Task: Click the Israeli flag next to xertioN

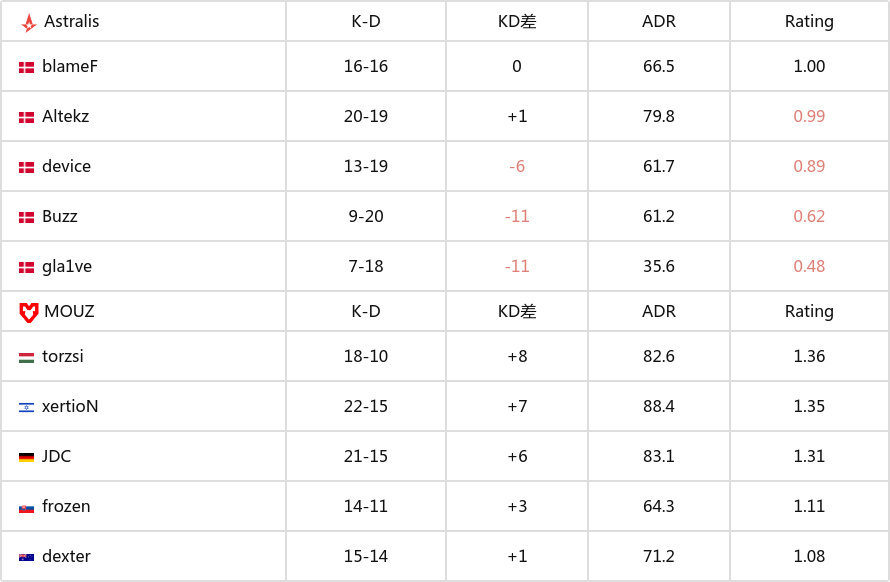Action: [x=26, y=408]
